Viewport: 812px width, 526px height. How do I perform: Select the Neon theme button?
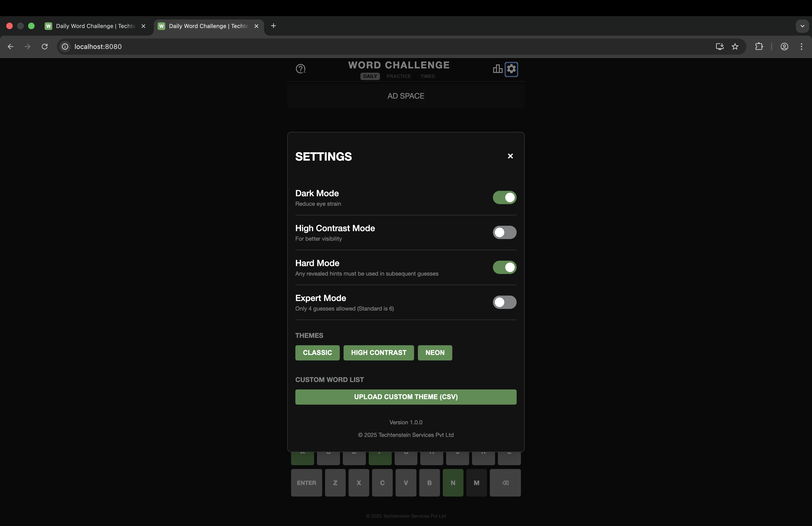coord(435,353)
